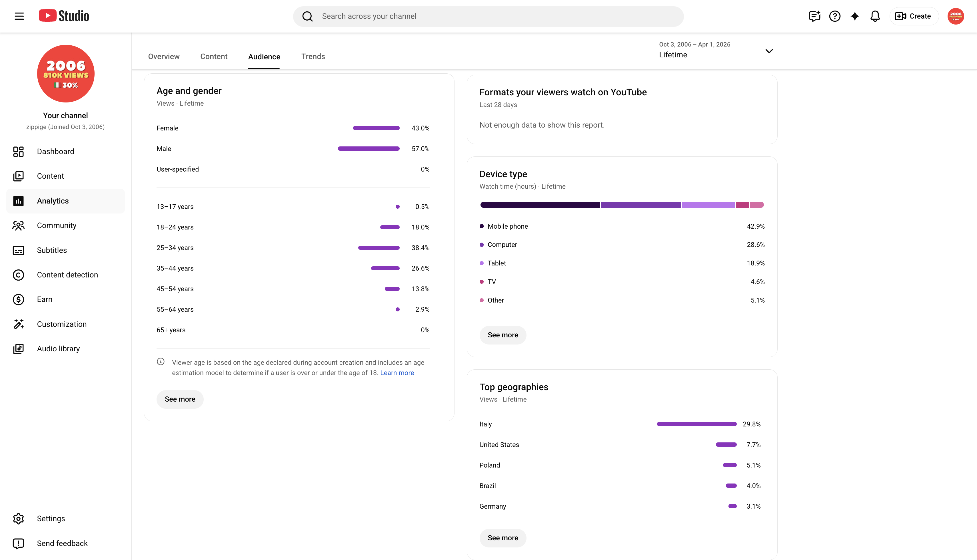This screenshot has height=560, width=977.
Task: Click the notifications bell icon
Action: (875, 16)
